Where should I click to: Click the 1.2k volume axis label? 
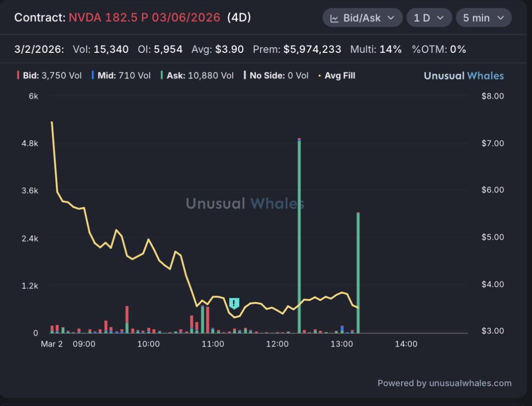[x=30, y=285]
